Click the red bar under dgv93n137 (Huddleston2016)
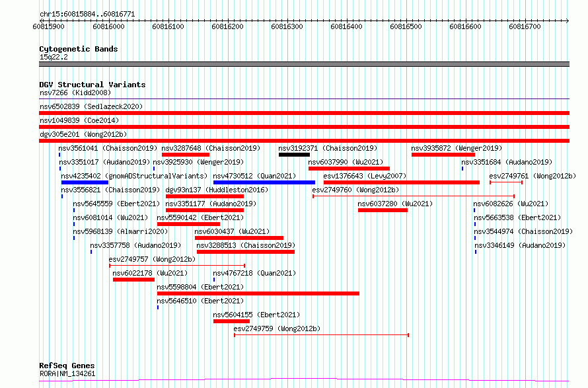This screenshot has width=588, height=388. (x=205, y=196)
